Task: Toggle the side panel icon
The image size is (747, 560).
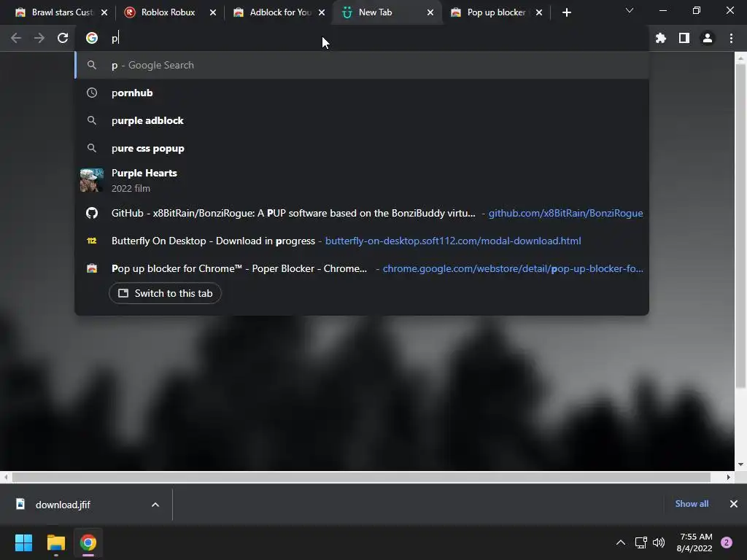Action: pos(684,38)
